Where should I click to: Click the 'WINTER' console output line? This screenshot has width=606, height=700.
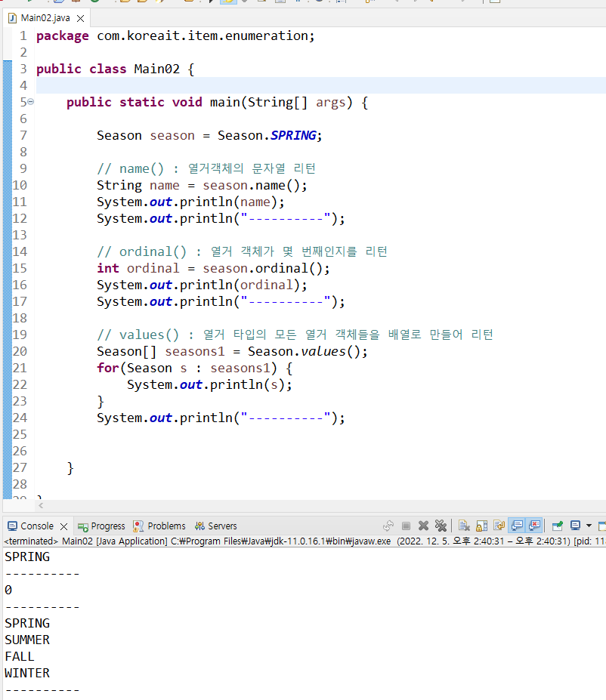(27, 674)
